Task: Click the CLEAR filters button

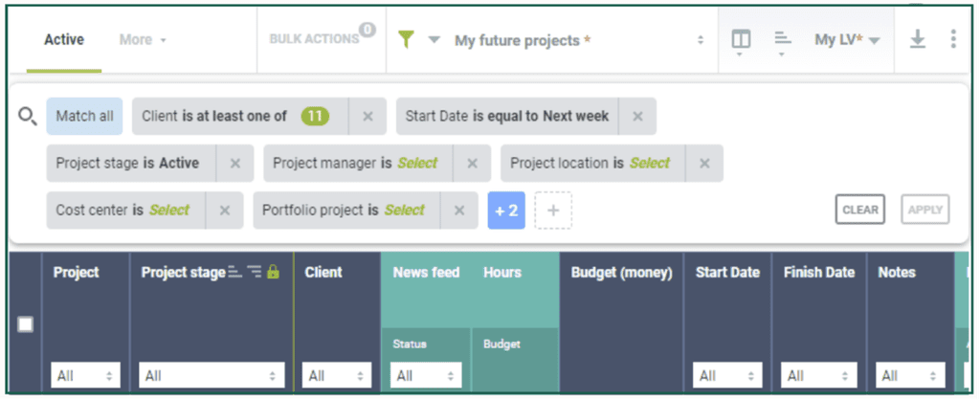Action: tap(860, 210)
